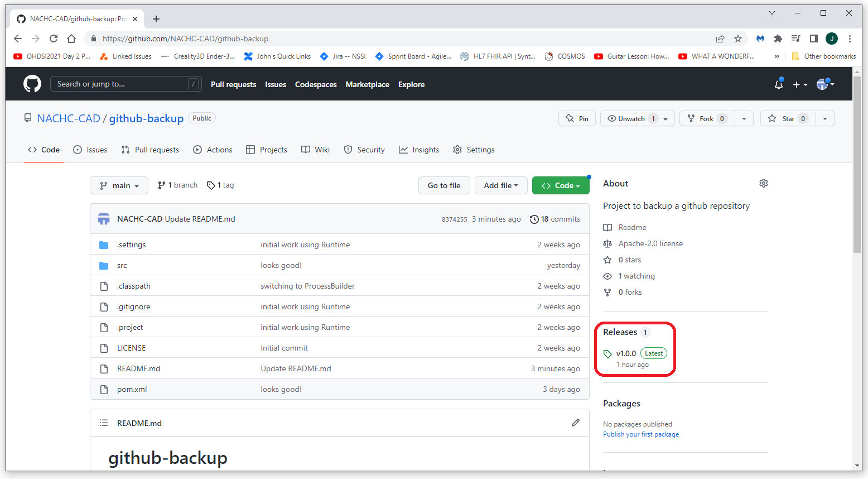Click the GitHub Octocat logo

32,84
